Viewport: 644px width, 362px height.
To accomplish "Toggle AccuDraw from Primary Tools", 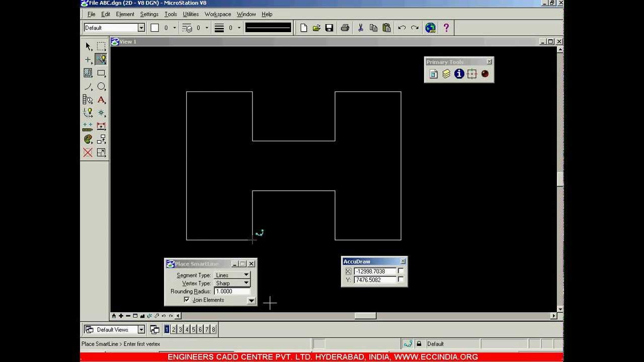I will (x=472, y=74).
